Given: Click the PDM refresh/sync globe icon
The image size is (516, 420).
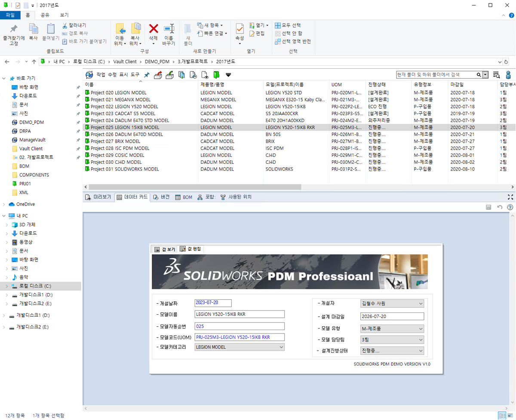Looking at the screenshot, I should [x=89, y=75].
